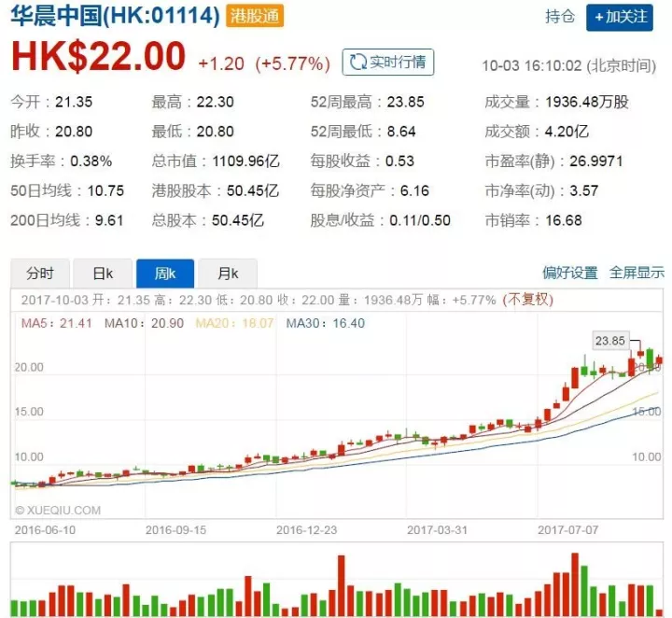Image resolution: width=672 pixels, height=618 pixels.
Task: Click the 每股收益 0.53 value
Action: coord(399,162)
